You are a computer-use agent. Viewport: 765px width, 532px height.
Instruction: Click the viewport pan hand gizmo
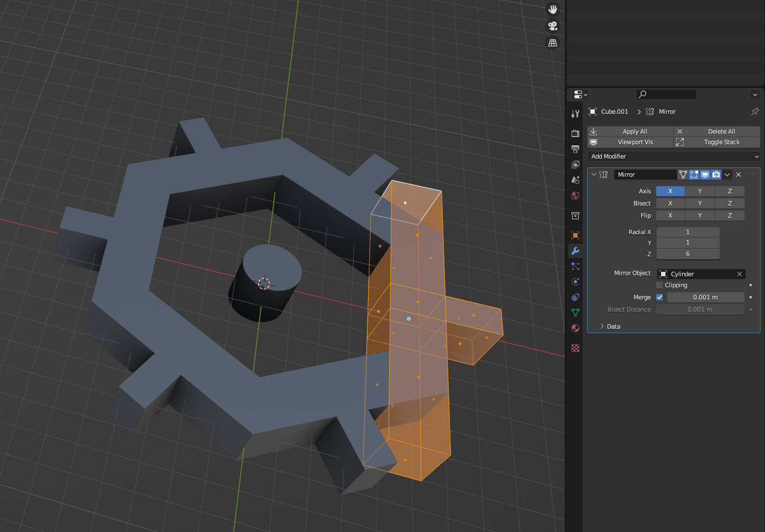pyautogui.click(x=553, y=9)
